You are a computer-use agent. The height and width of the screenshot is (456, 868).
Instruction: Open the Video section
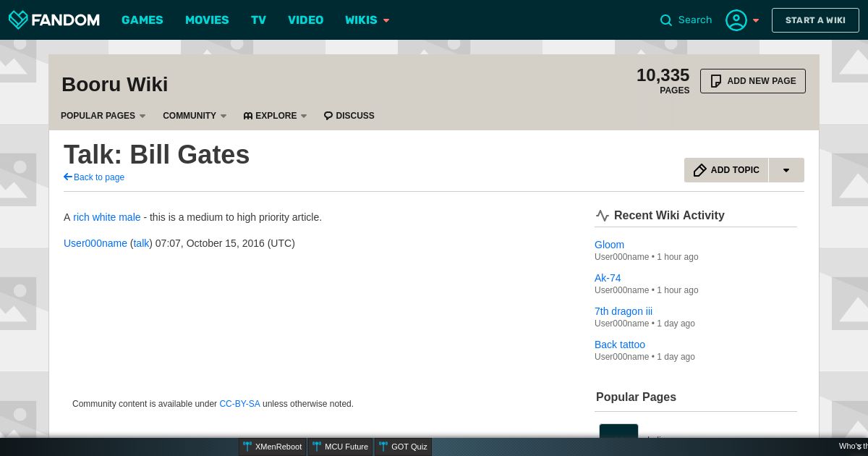click(306, 20)
